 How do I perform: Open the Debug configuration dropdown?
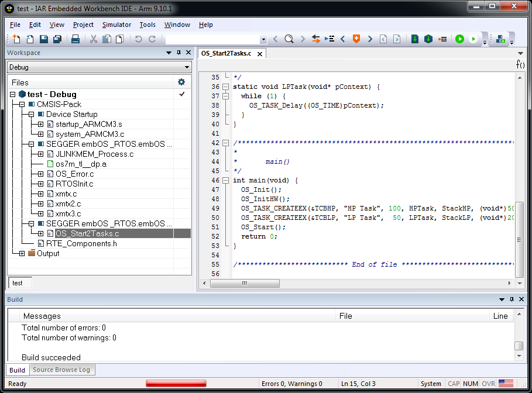[186, 67]
